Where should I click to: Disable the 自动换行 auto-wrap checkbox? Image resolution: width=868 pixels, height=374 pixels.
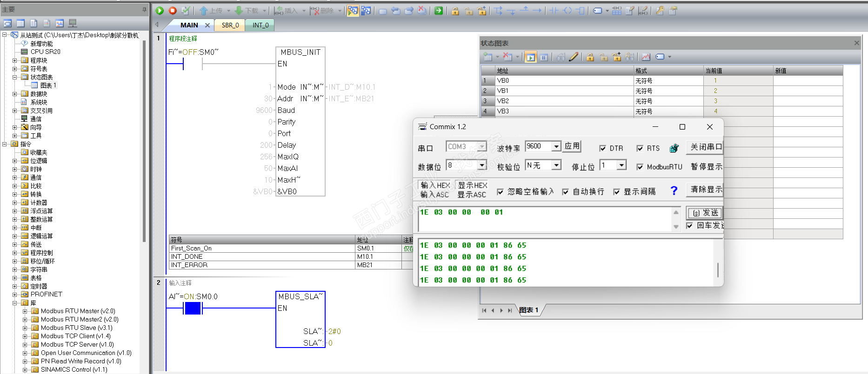point(566,192)
